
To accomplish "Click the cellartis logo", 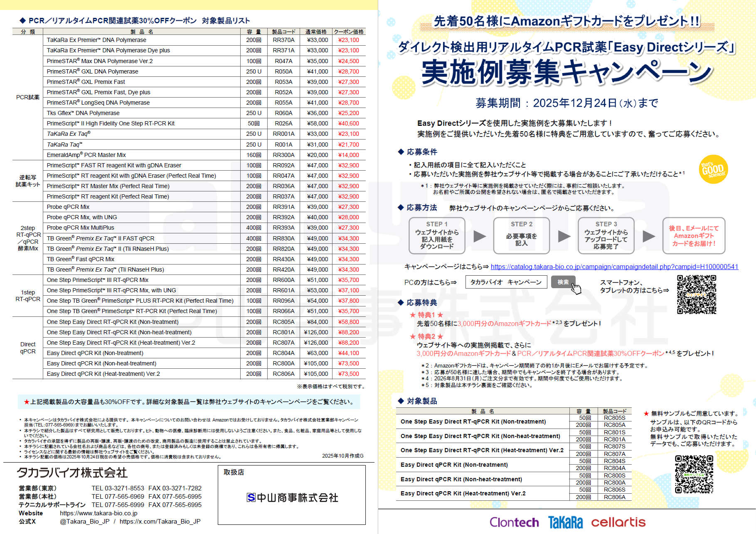I will coord(618,522).
